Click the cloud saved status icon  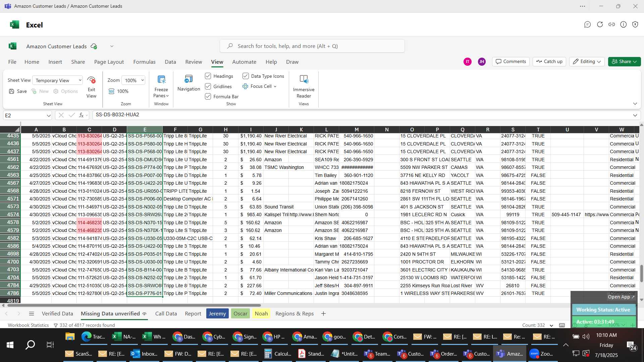point(94,47)
